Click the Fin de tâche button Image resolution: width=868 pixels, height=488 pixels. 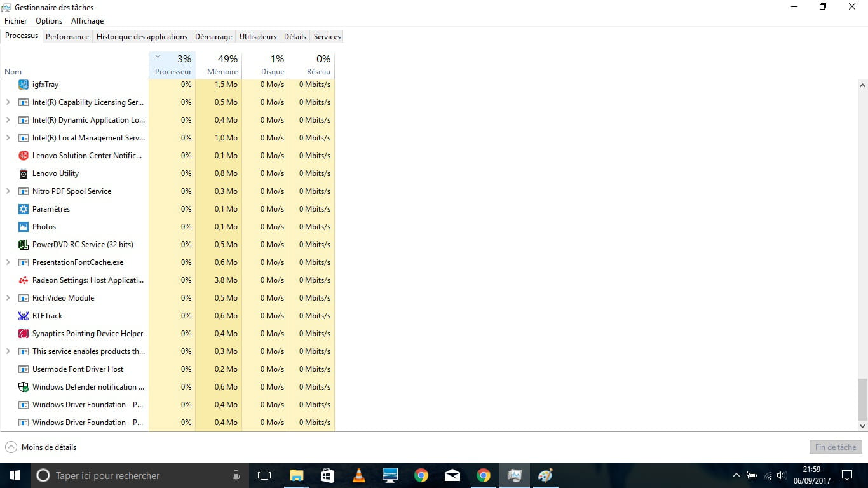(x=836, y=447)
